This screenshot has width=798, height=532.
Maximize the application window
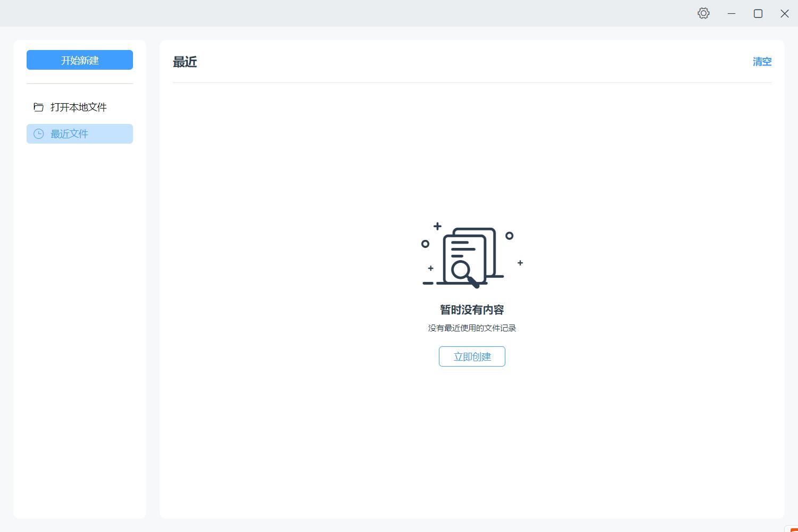point(758,13)
